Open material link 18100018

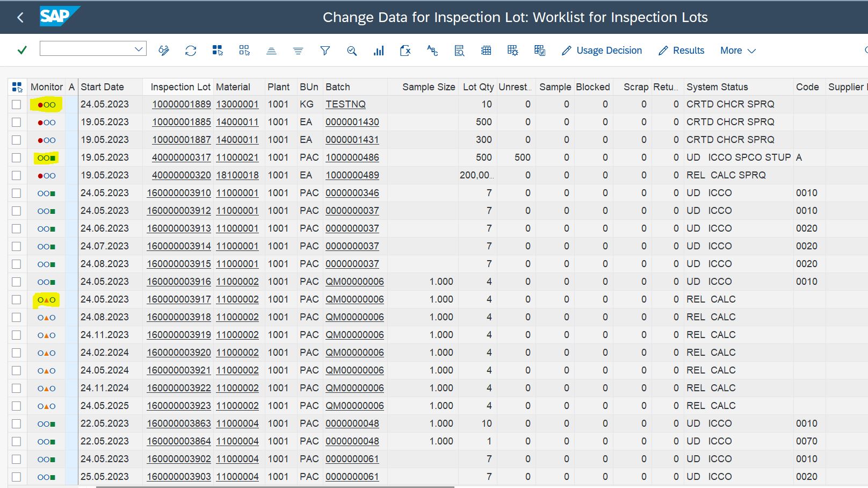point(237,175)
